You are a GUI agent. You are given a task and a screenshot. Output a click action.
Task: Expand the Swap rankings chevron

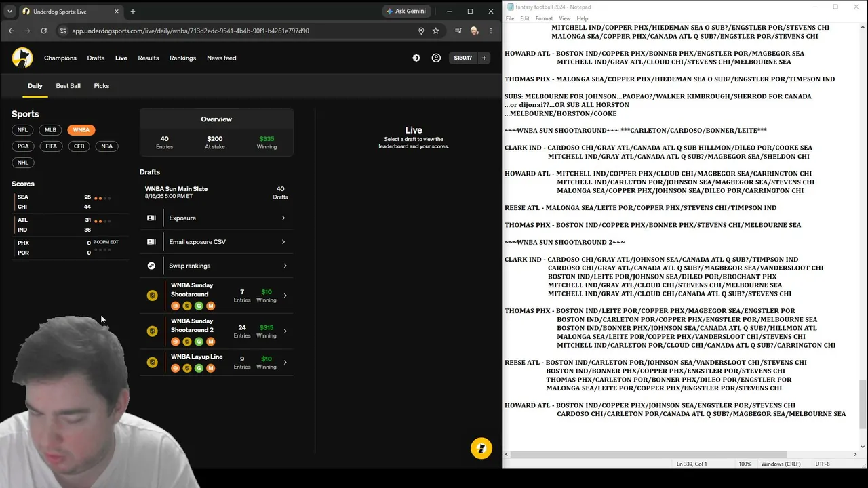pyautogui.click(x=285, y=266)
